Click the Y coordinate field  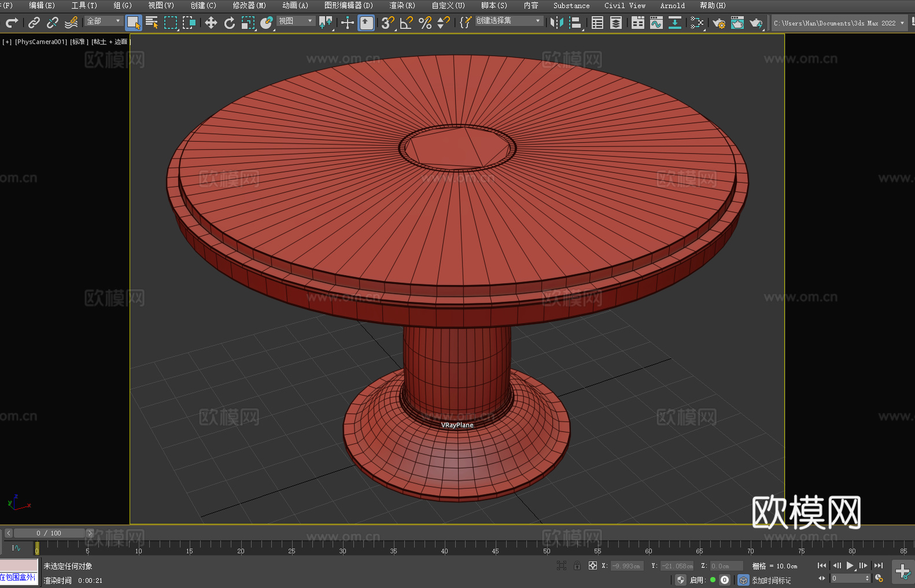677,566
